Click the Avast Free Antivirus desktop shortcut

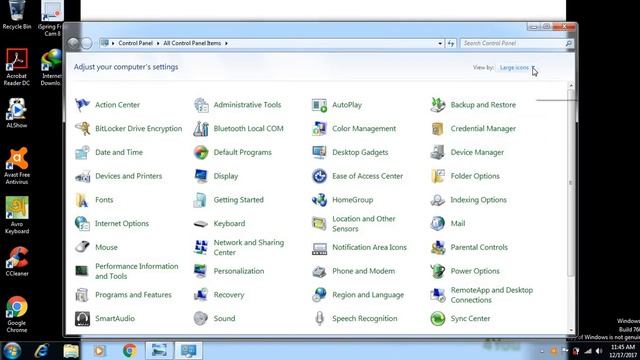click(x=17, y=166)
